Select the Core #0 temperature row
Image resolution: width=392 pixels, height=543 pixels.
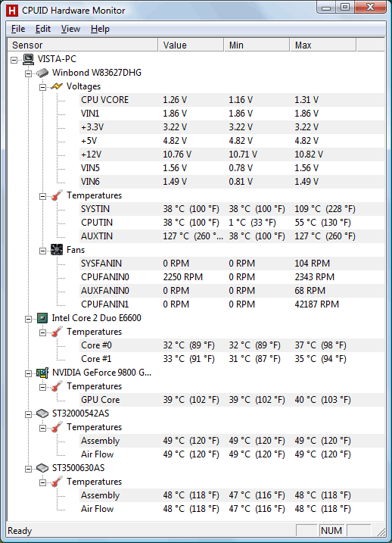232,345
